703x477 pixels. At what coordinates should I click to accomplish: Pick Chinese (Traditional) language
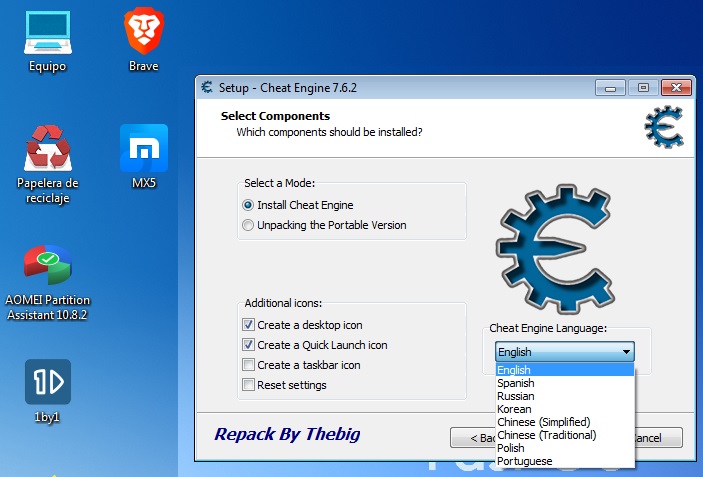pos(565,435)
